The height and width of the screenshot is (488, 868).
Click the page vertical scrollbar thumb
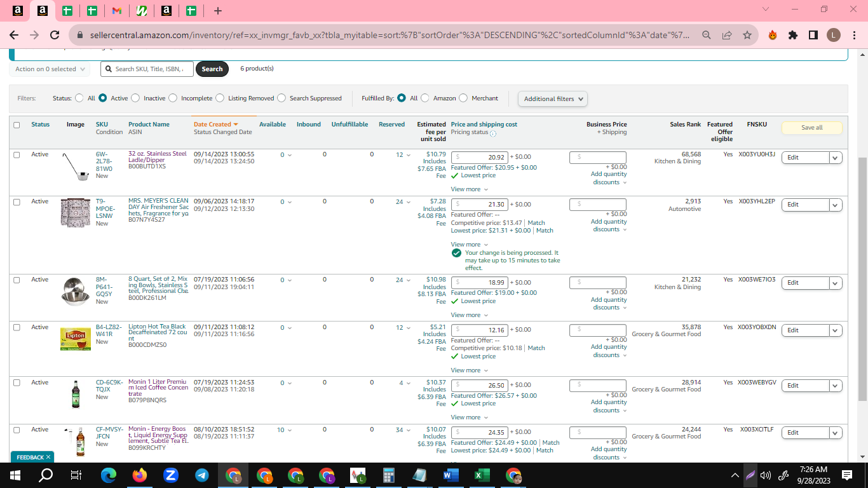click(x=862, y=280)
